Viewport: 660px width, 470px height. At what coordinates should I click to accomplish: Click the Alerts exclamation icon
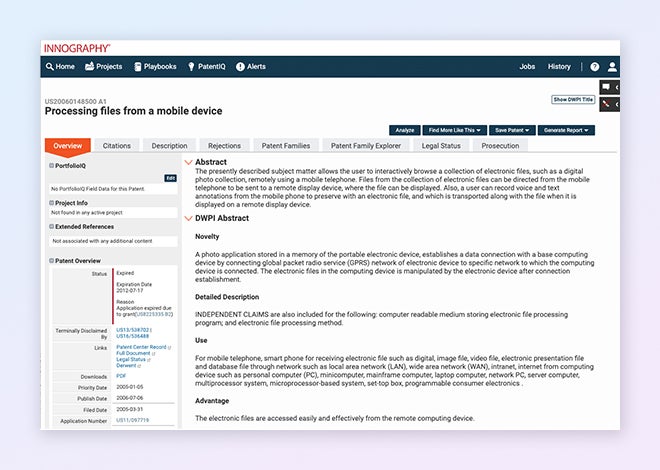[240, 67]
